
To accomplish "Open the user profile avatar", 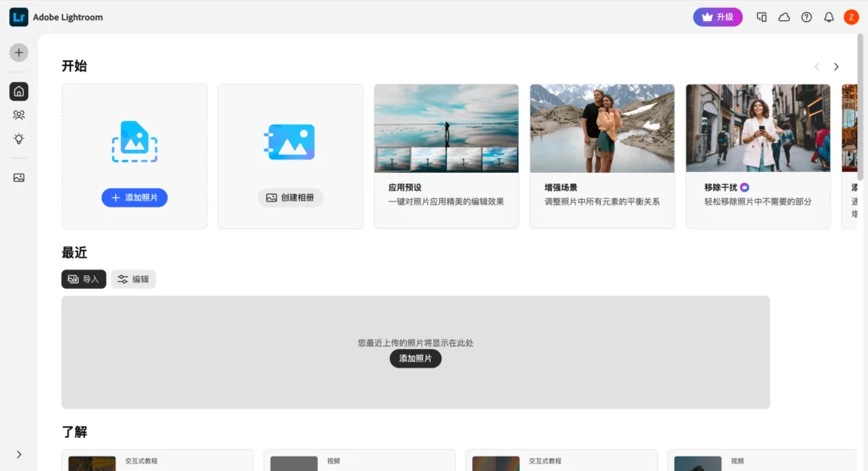I will point(851,17).
